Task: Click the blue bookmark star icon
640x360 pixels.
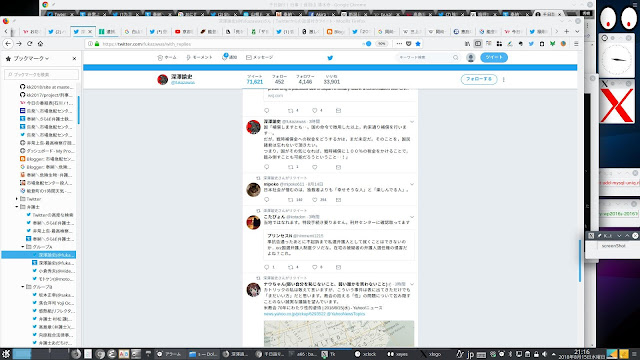Action: click(418, 44)
